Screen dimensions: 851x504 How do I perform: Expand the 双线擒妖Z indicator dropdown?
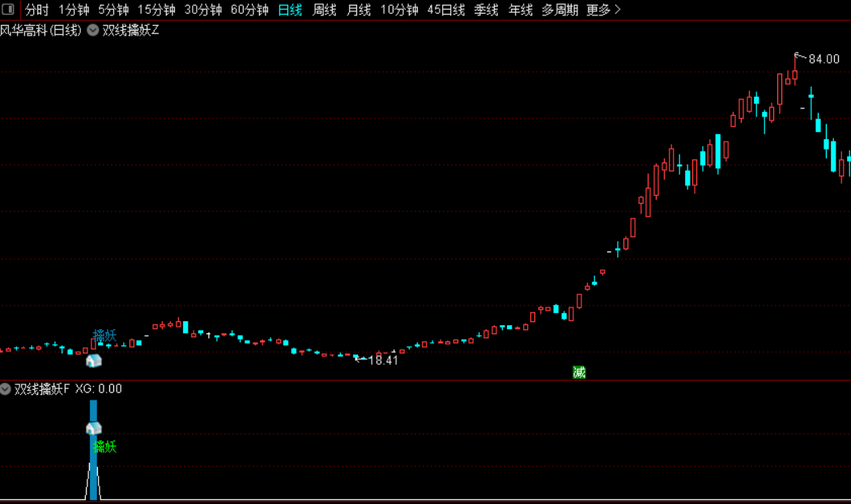tap(93, 31)
